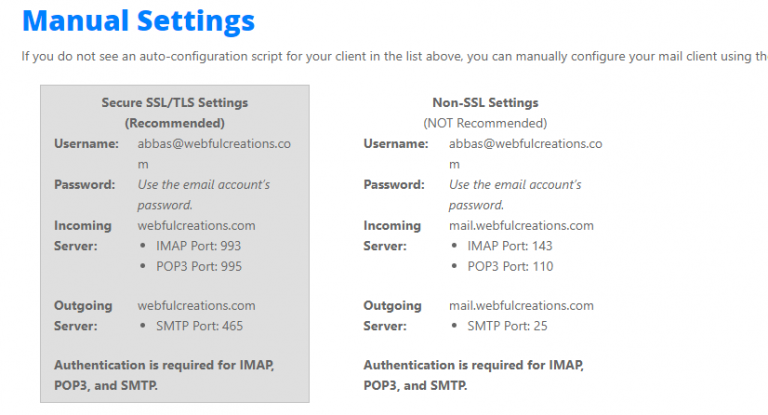This screenshot has height=415, width=768.
Task: Click POP3 Port: 995
Action: coord(198,266)
